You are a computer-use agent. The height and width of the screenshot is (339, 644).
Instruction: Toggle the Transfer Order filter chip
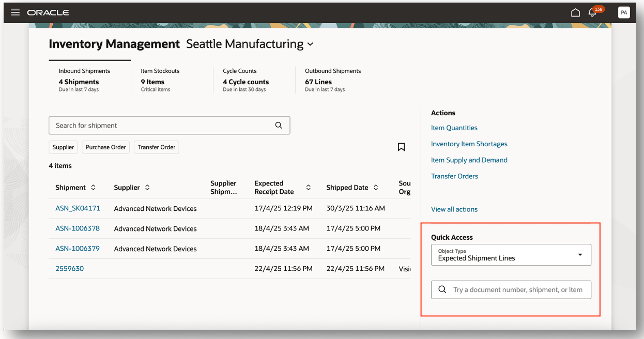(156, 147)
